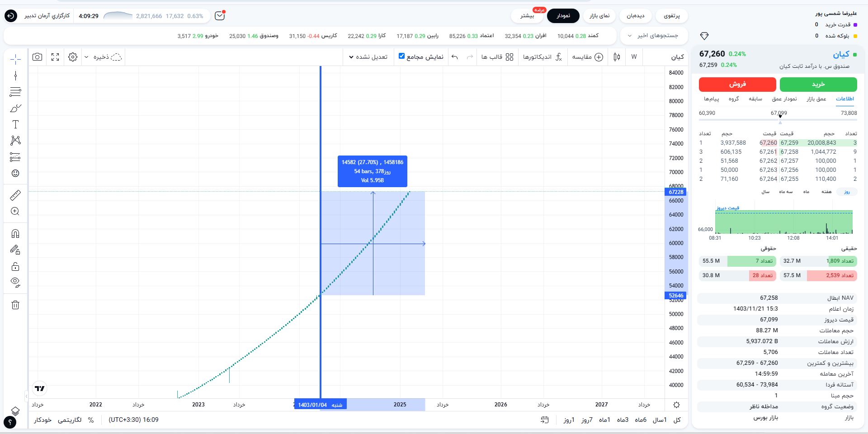The height and width of the screenshot is (434, 868).
Task: Toggle lock all drawing tools
Action: [15, 266]
